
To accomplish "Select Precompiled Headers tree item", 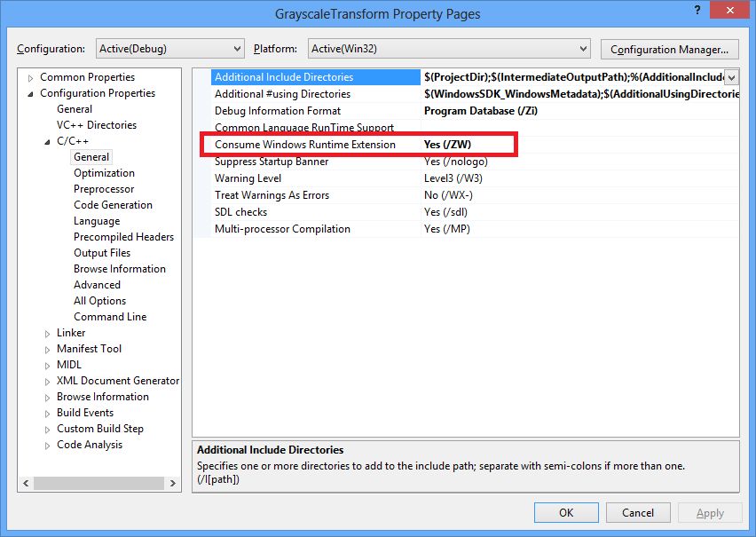I will 123,236.
